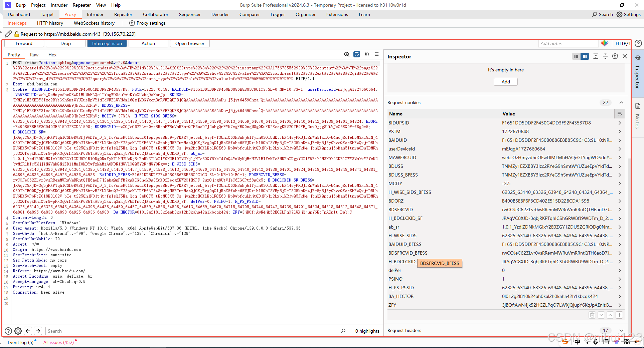The image size is (644, 348).
Task: Click the IME soft keyboard icon
Action: (606, 342)
